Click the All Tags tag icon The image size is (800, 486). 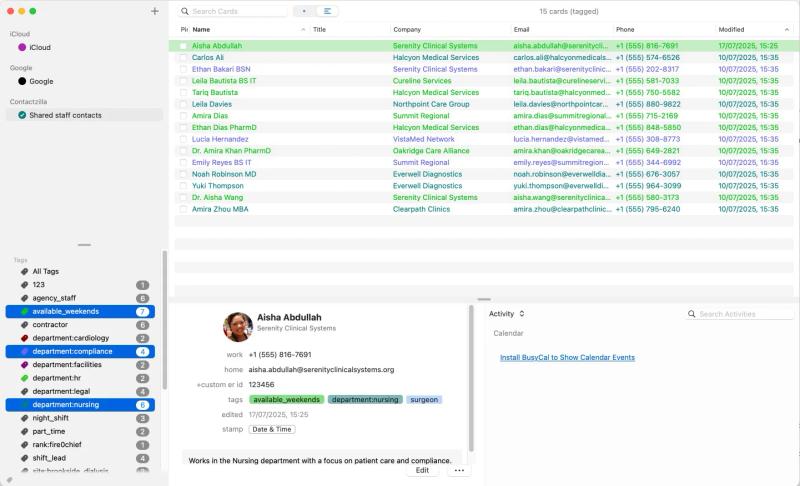[x=24, y=271]
